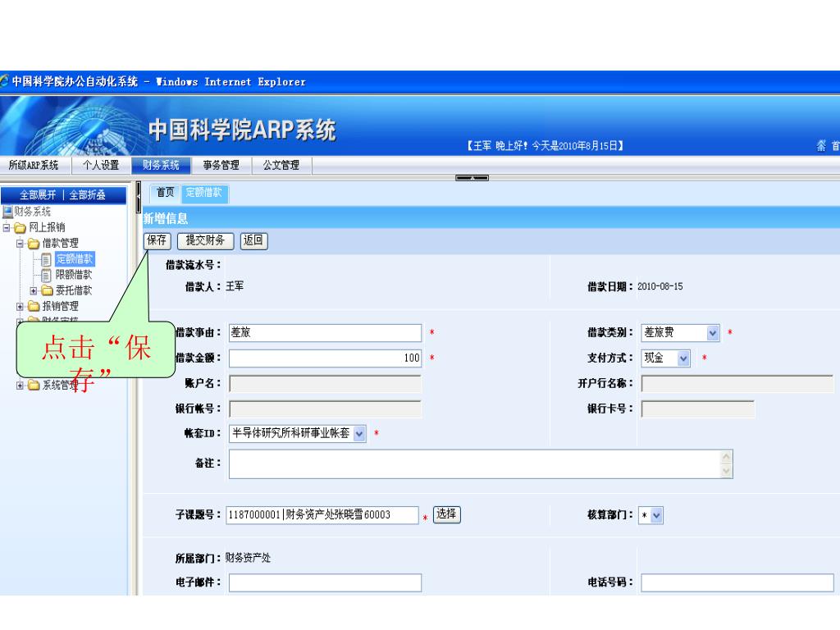Viewport: 840px width, 630px height.
Task: Click the 借款事由 input field
Action: 325,333
